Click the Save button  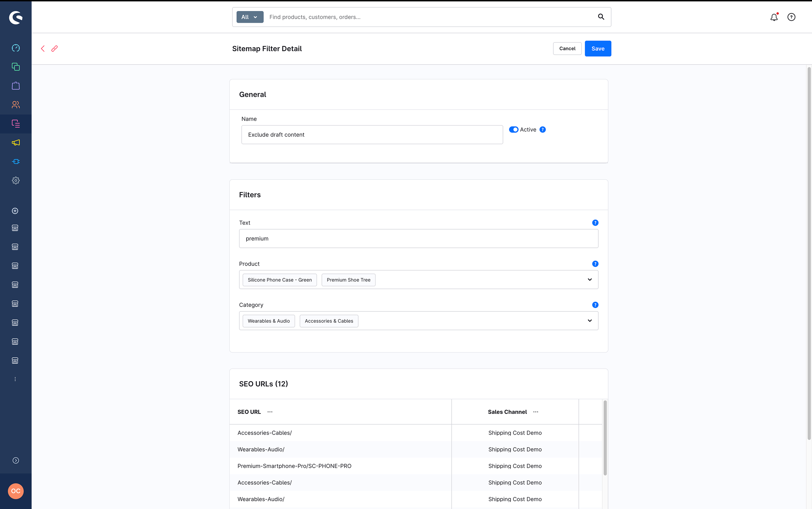coord(598,48)
